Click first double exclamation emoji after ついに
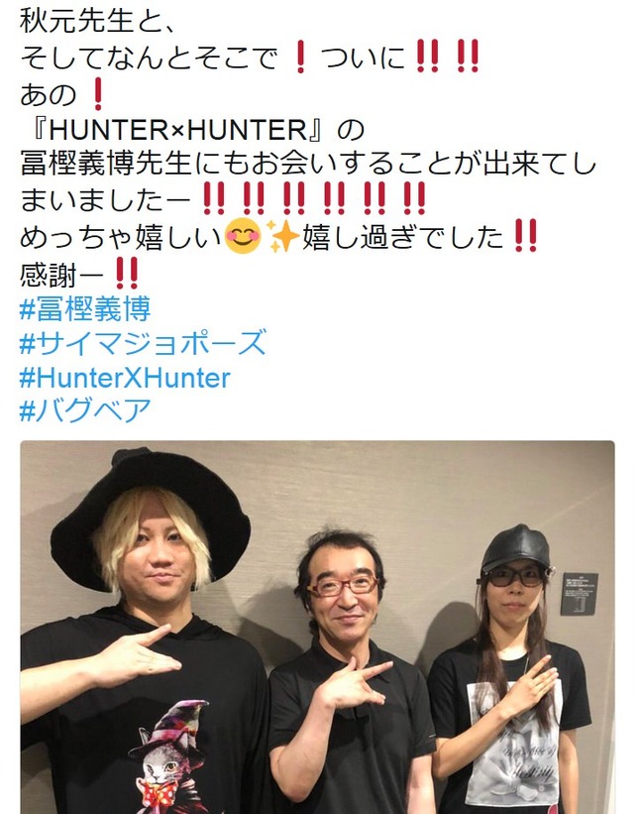This screenshot has width=644, height=814. [428, 57]
